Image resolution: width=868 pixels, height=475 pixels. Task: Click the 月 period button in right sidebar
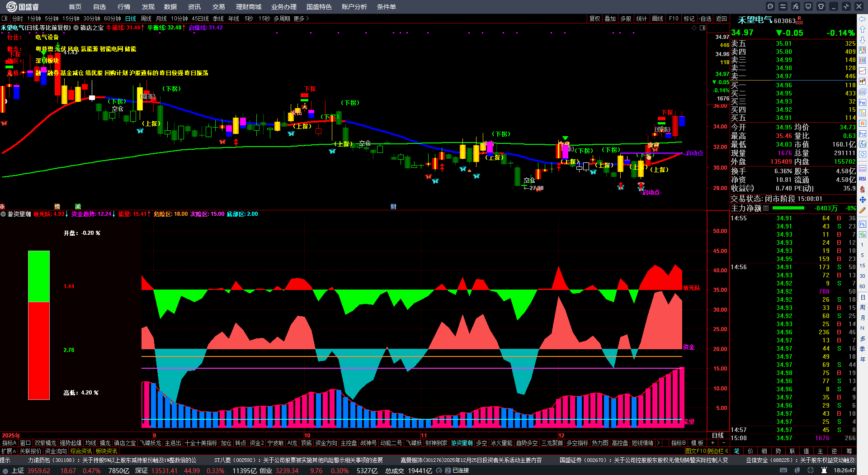(863, 318)
